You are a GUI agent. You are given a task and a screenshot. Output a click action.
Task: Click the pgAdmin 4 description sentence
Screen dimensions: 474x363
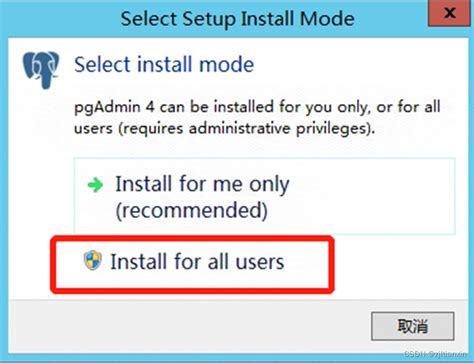[x=257, y=118]
